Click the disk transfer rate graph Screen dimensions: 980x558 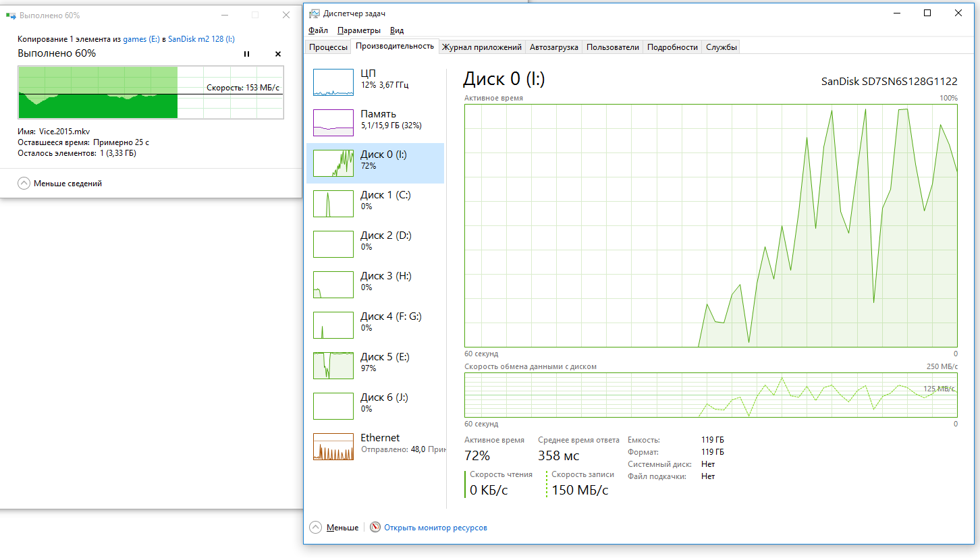(711, 395)
